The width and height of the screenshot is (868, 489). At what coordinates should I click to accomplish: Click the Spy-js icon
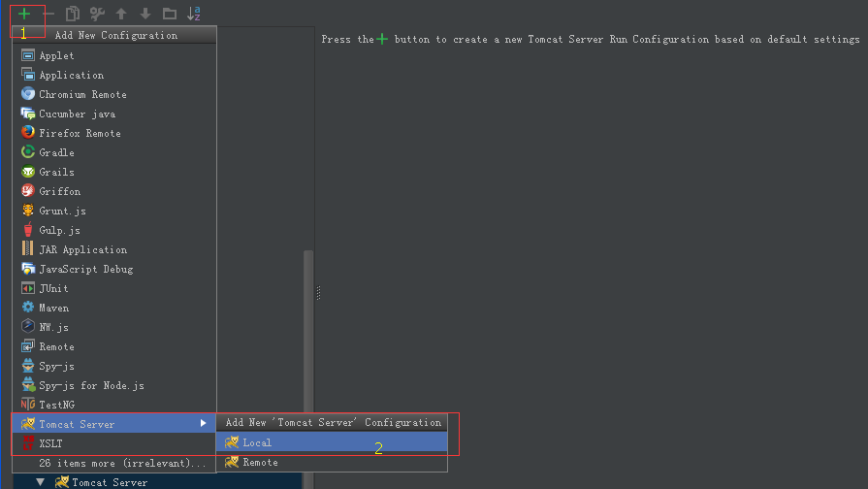(x=28, y=366)
